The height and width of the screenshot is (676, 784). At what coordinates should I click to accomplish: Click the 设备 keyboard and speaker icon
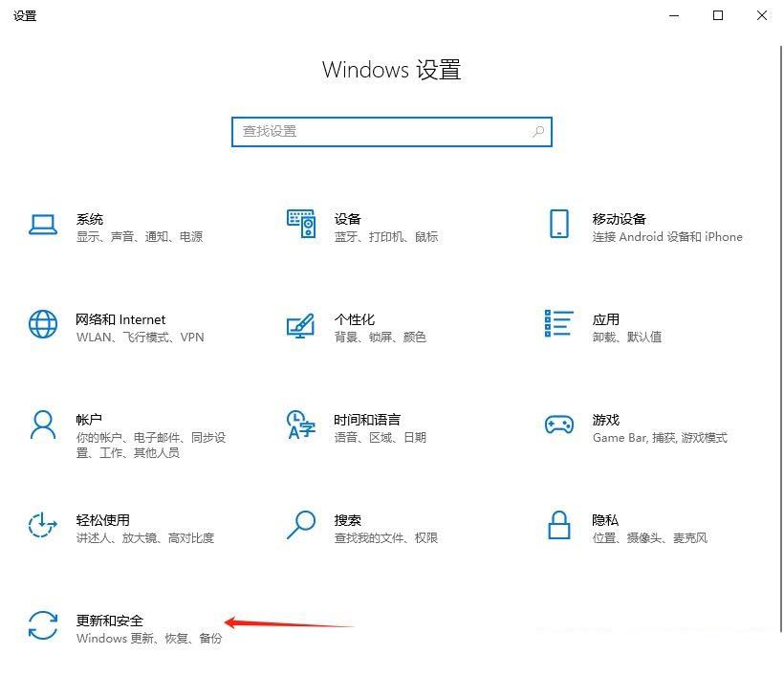coord(301,224)
